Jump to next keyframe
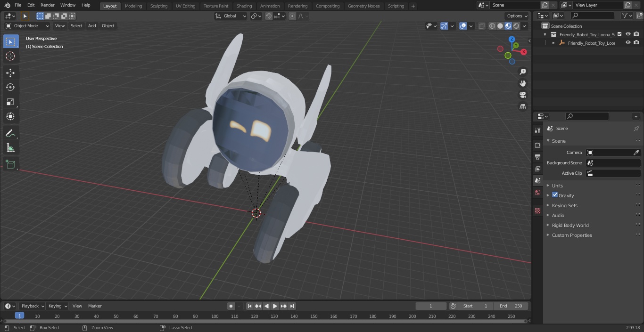The height and width of the screenshot is (332, 644). pyautogui.click(x=284, y=306)
